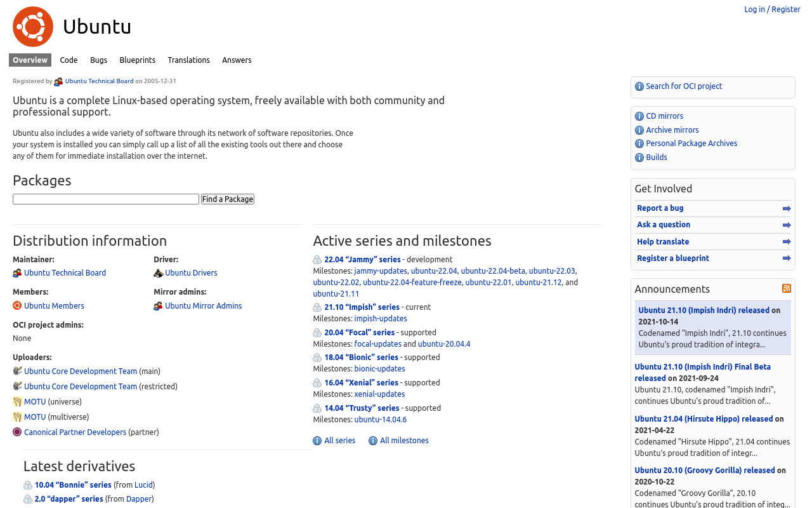Click info icon next to Builds

[x=639, y=157]
